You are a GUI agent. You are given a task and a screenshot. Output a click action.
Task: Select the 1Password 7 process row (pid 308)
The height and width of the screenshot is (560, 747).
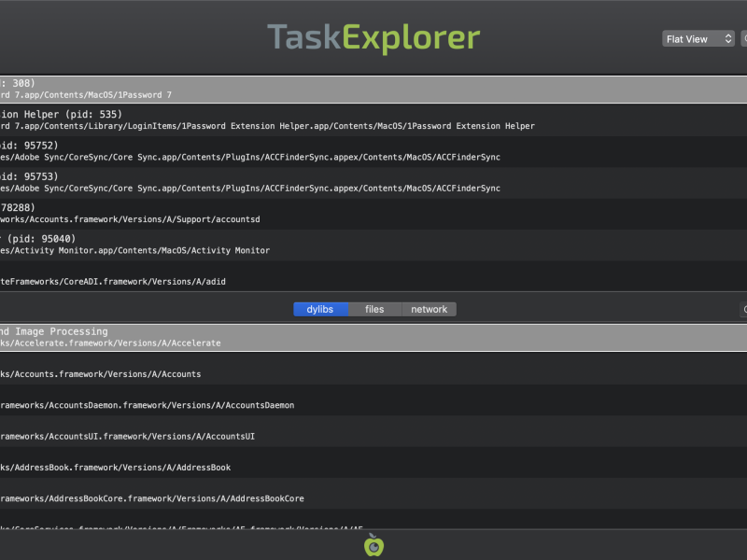[373, 89]
